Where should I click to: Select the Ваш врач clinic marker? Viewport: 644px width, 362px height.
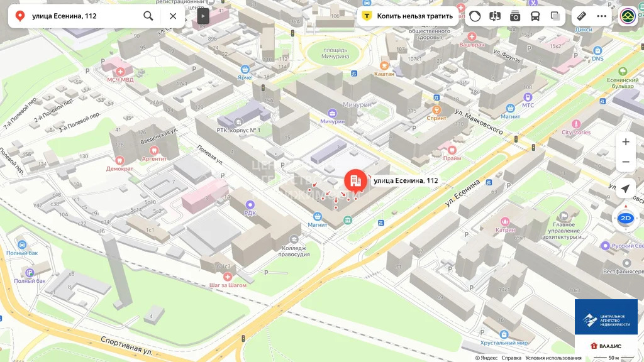(472, 36)
